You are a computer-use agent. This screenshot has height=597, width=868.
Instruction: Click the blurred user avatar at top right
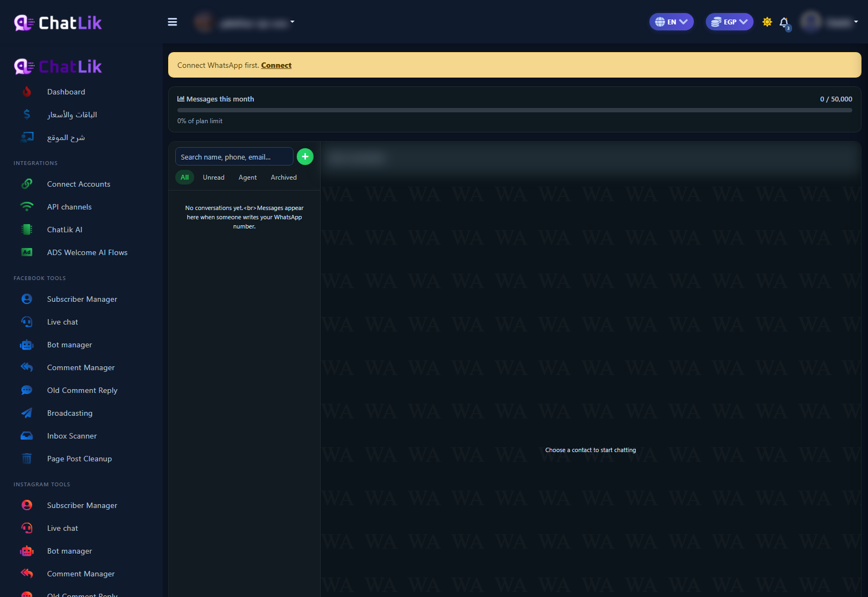(811, 22)
